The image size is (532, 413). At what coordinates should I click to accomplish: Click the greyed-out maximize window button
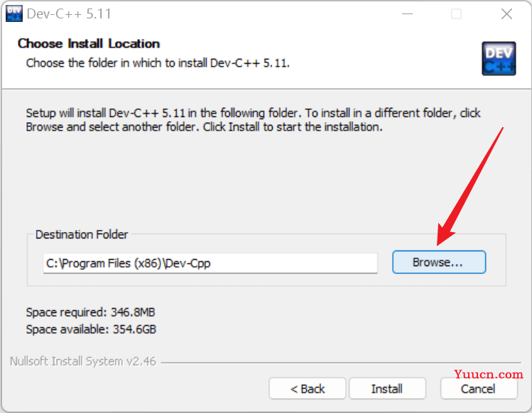(x=456, y=14)
